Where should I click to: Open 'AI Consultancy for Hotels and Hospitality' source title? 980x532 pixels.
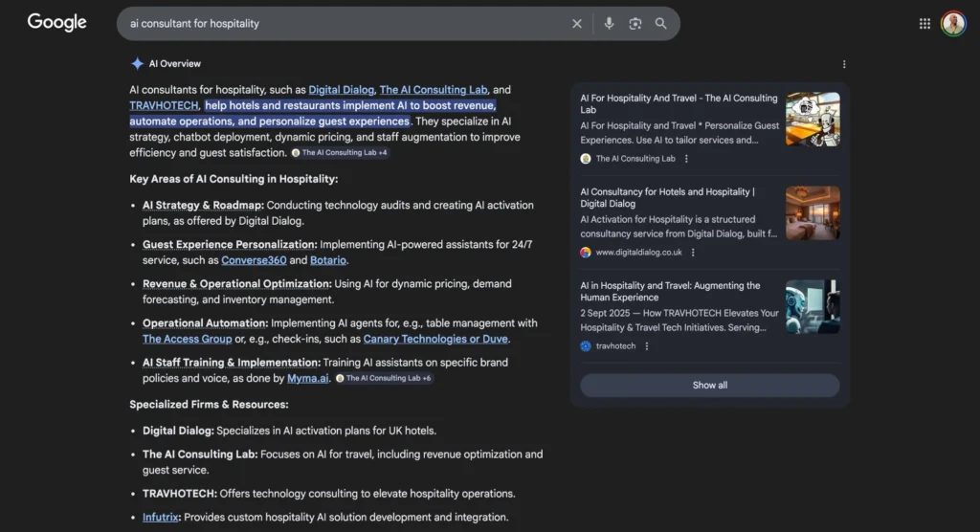pos(667,197)
